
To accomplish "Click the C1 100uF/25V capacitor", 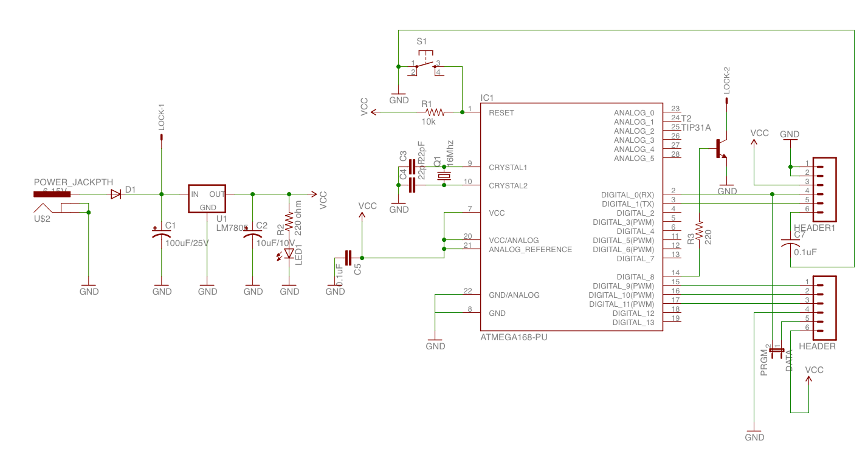I will click(162, 234).
